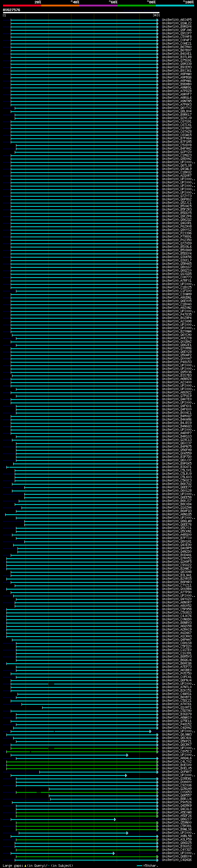Select the UniRef100_C4WVG1 label
Viewport: 197px width, 868px height.
(x=177, y=694)
